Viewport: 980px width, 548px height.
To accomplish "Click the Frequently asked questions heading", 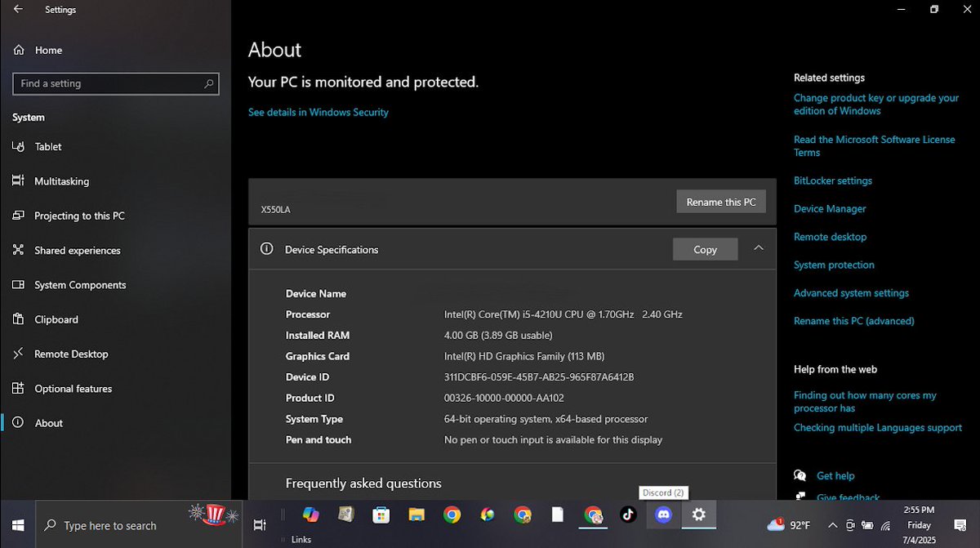I will (x=363, y=483).
